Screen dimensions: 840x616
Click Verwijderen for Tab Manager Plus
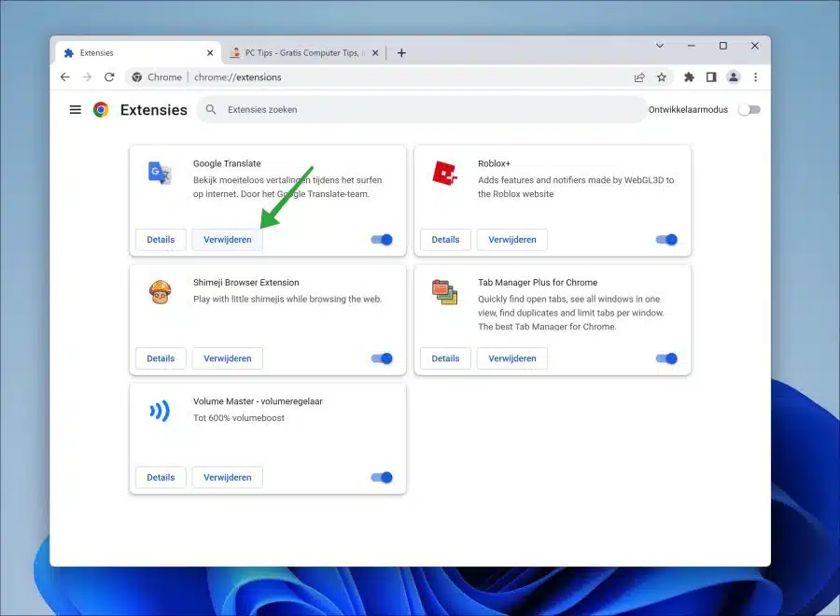coord(512,358)
